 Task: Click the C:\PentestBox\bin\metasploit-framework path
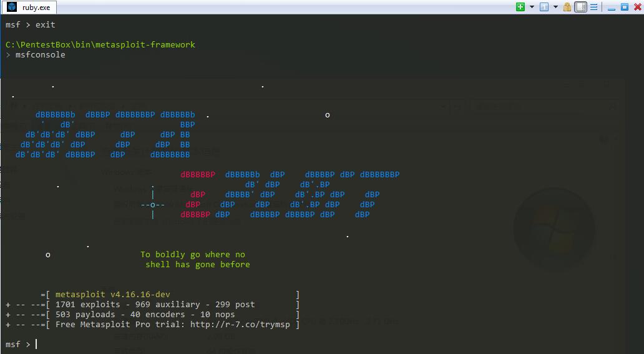pos(100,44)
